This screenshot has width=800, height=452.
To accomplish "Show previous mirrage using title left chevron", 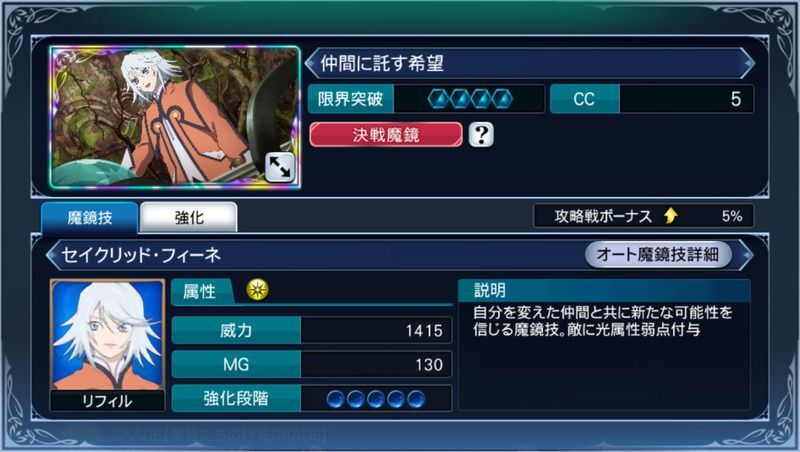I will pyautogui.click(x=311, y=63).
